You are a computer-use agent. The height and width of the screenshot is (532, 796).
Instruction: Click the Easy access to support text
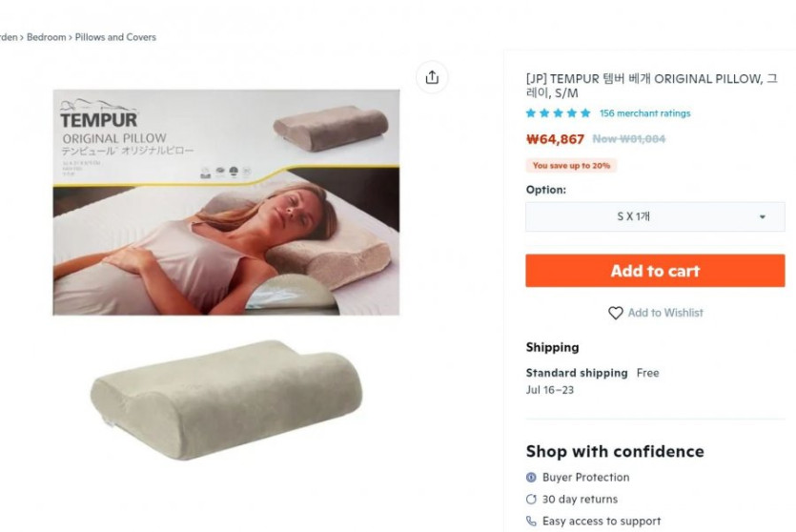602,522
